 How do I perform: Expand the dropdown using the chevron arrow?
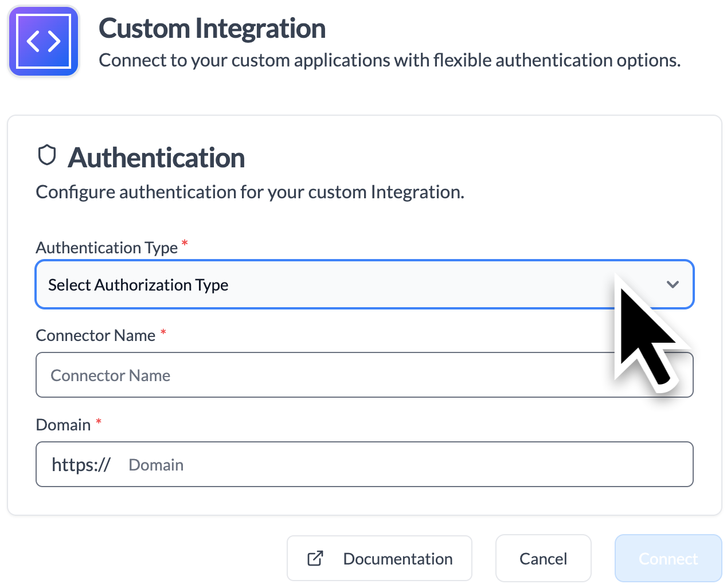tap(673, 284)
